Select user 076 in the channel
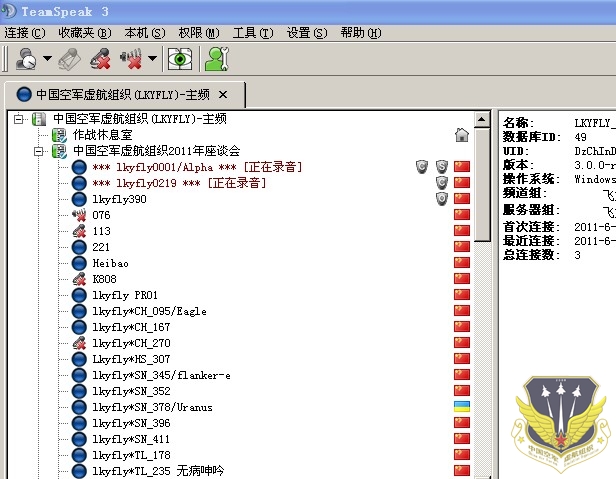The width and height of the screenshot is (616, 479). [101, 215]
